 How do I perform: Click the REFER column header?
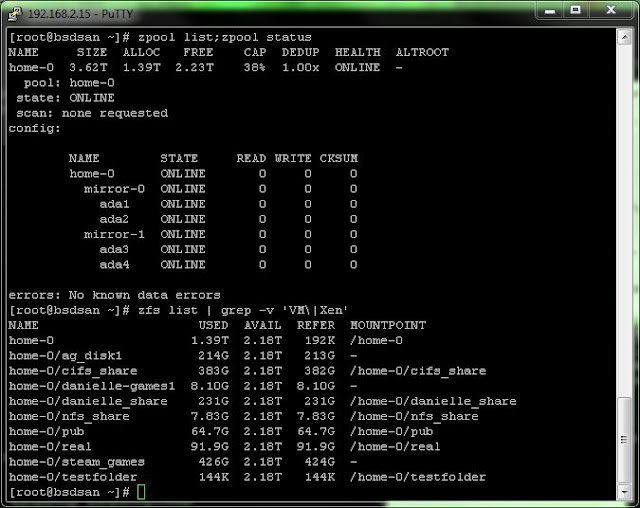point(316,325)
